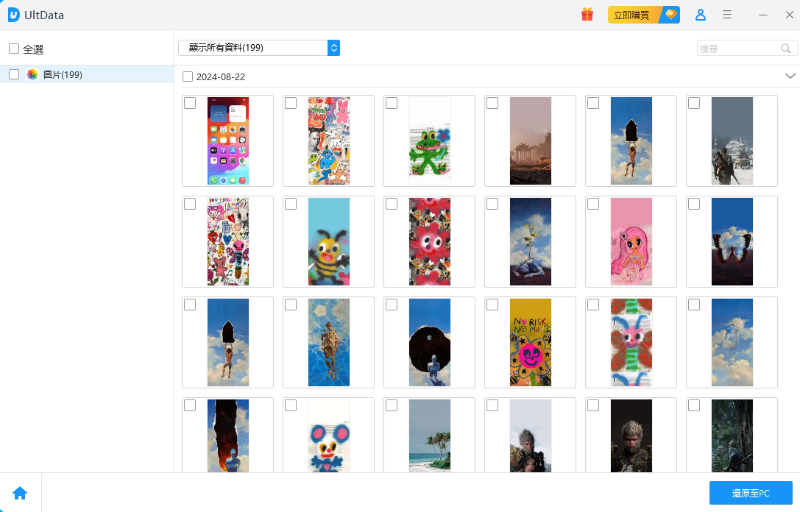Select all photos dated 2024-08-22
Screen dimensions: 800x512
point(187,76)
